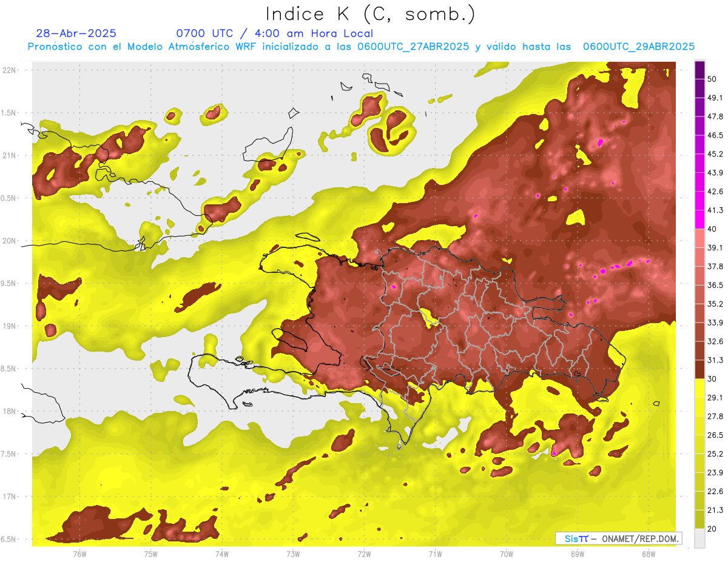The image size is (728, 562).
Task: Pick the darkest purple swatch above 50
Action: (x=699, y=70)
